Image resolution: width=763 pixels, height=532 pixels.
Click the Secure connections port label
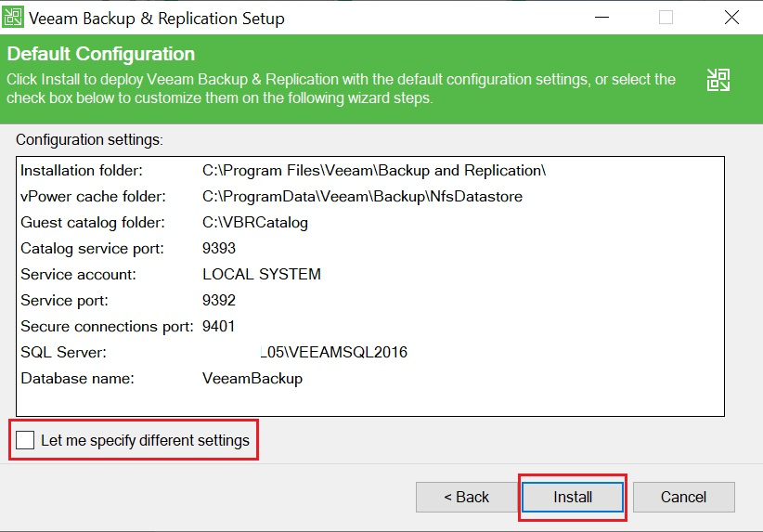[107, 326]
